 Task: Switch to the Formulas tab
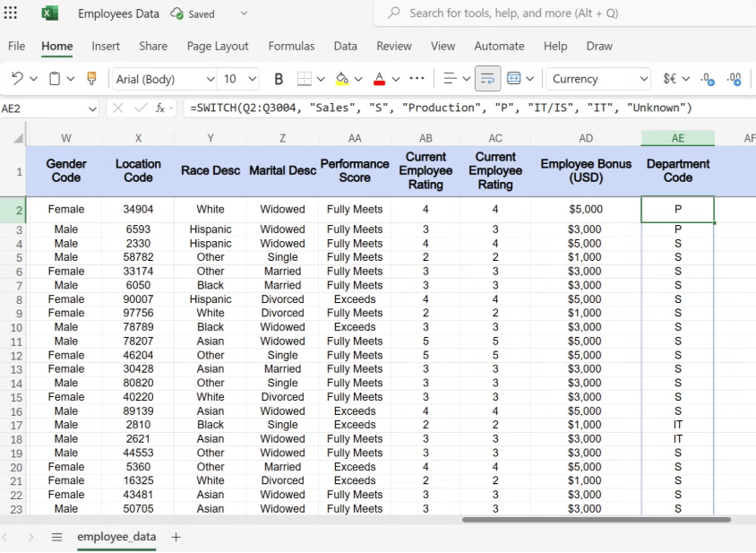(291, 47)
